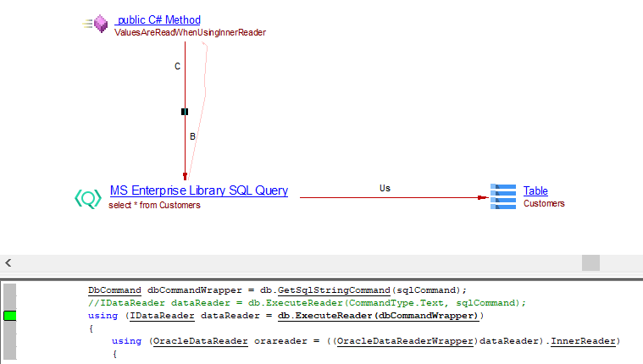Click the ValuesAreReadWhenUsingInnerReader method name
643x364 pixels.
[x=190, y=33]
